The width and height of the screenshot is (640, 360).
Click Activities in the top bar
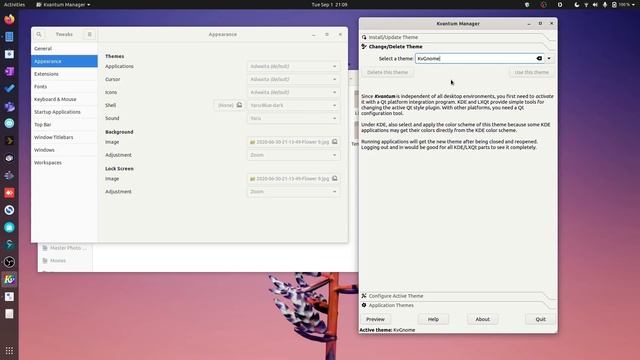point(14,4)
